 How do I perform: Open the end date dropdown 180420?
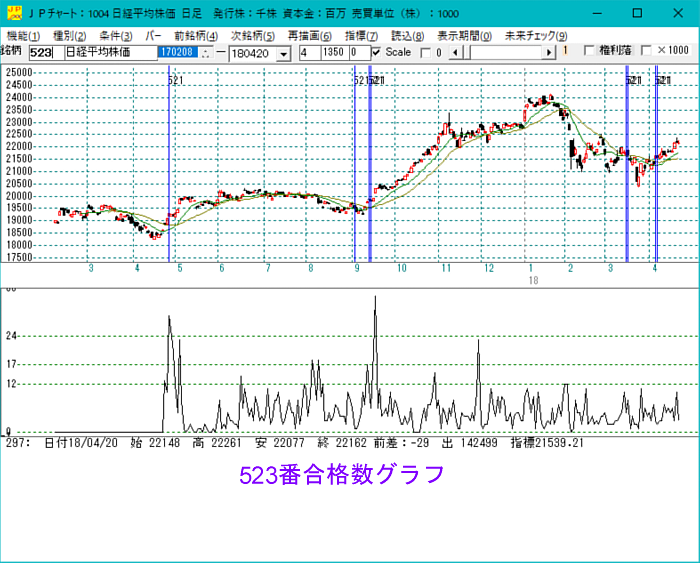283,54
